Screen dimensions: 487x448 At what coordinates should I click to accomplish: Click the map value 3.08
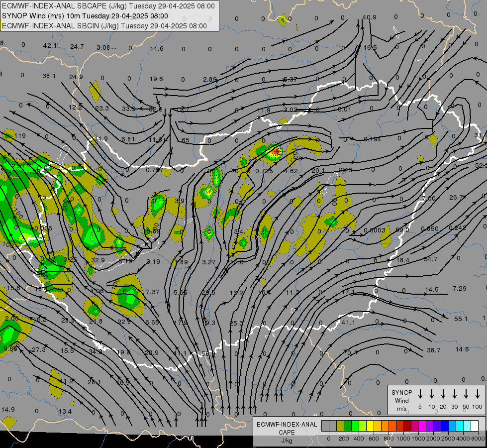coord(103,48)
